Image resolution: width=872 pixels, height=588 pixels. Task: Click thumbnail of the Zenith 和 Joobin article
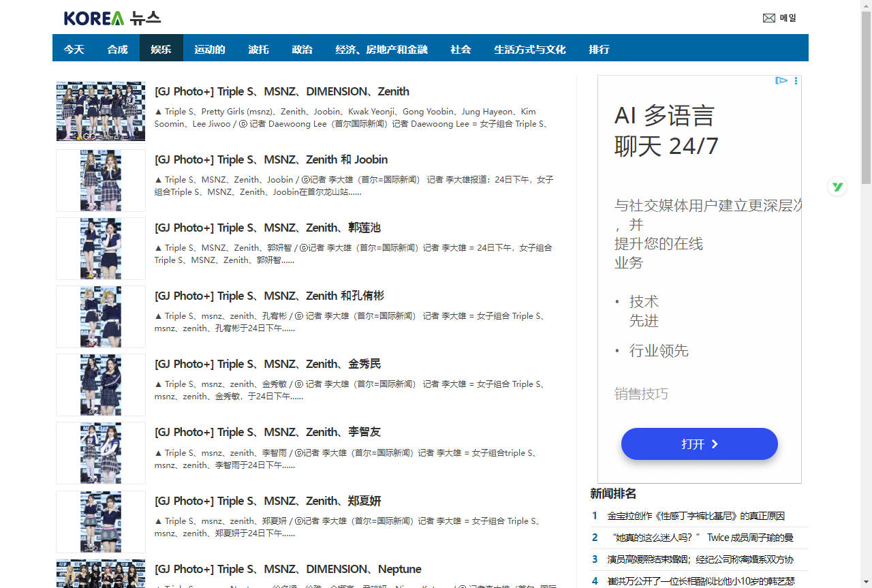click(101, 180)
